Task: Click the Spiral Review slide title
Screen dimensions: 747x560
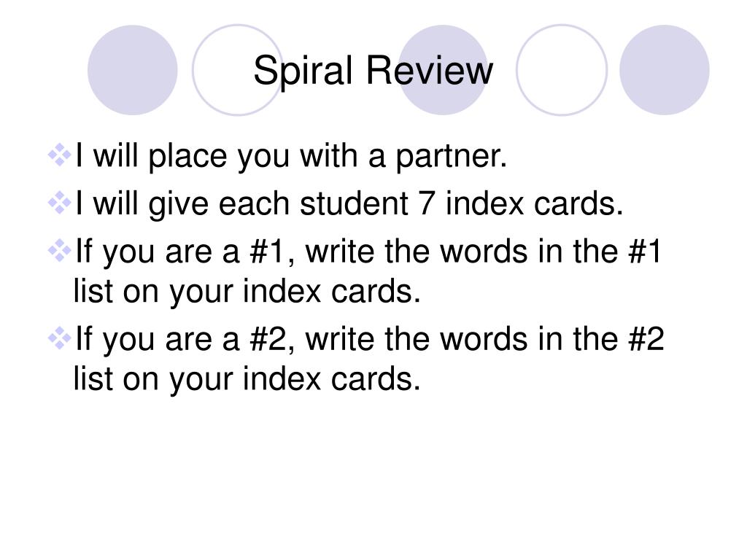Action: pos(373,71)
